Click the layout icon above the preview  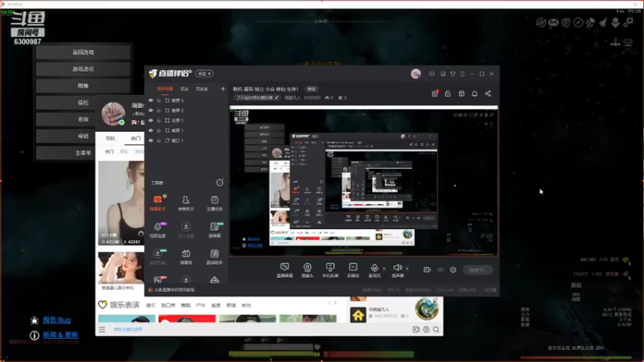click(461, 93)
